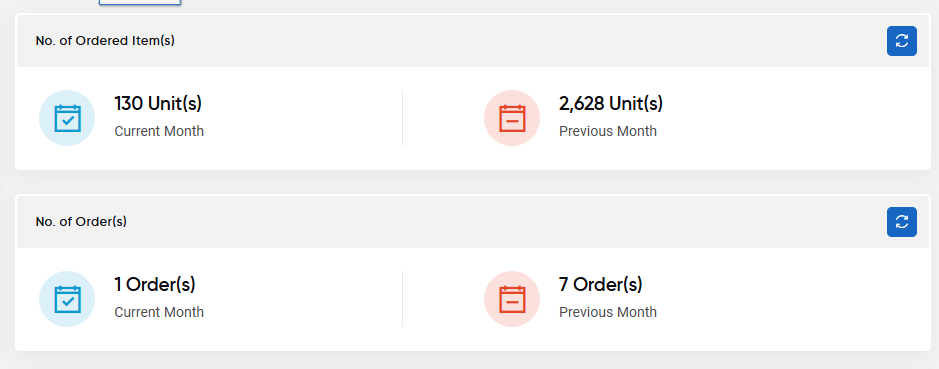Click Previous Month label under 7 Order(s)

tap(608, 312)
